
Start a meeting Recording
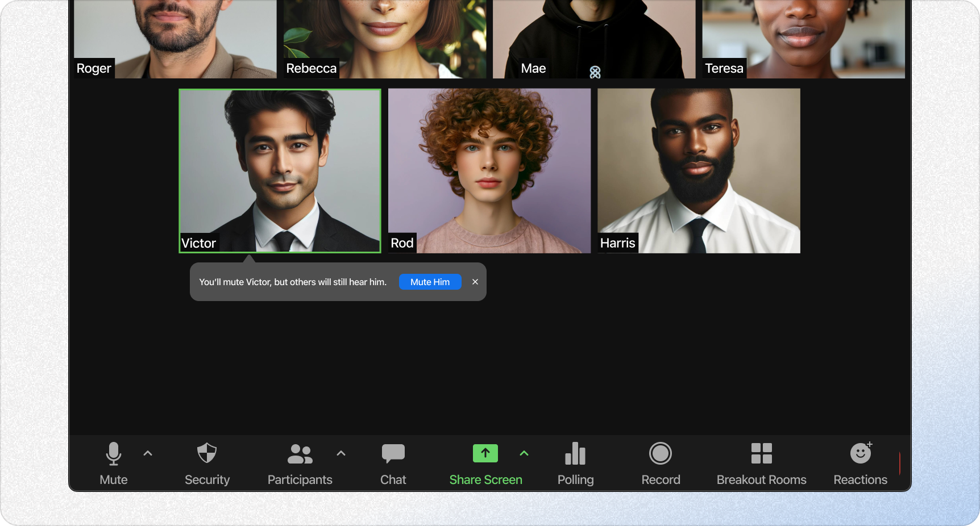point(661,463)
